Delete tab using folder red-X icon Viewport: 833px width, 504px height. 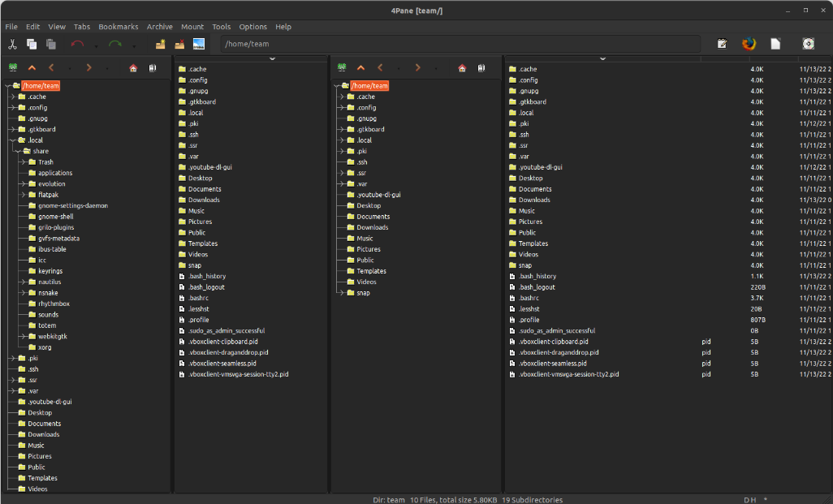[x=179, y=44]
